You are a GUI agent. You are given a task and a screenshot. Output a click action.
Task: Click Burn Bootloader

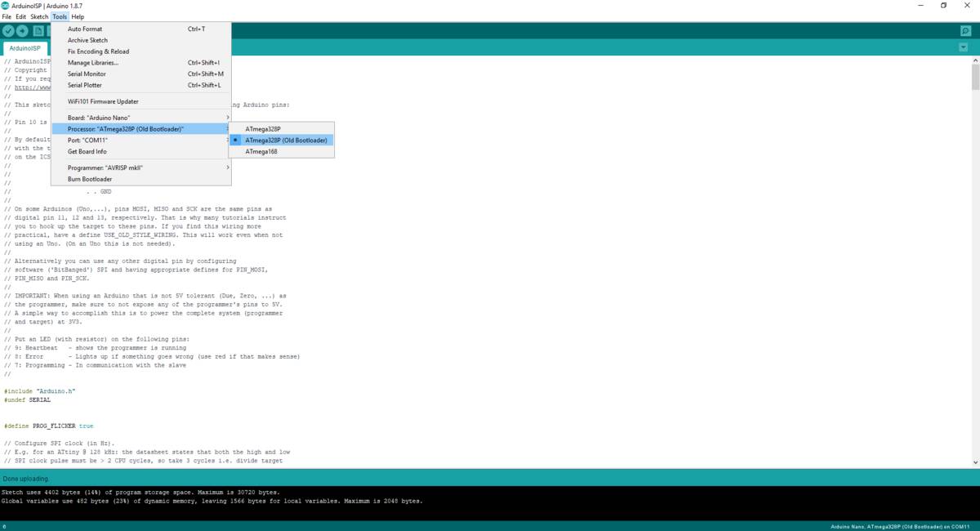coord(141,179)
